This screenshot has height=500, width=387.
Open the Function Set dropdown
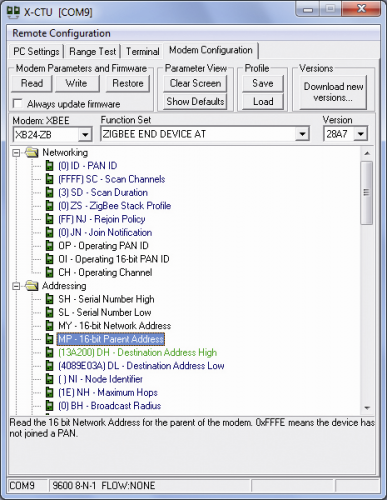click(x=302, y=134)
